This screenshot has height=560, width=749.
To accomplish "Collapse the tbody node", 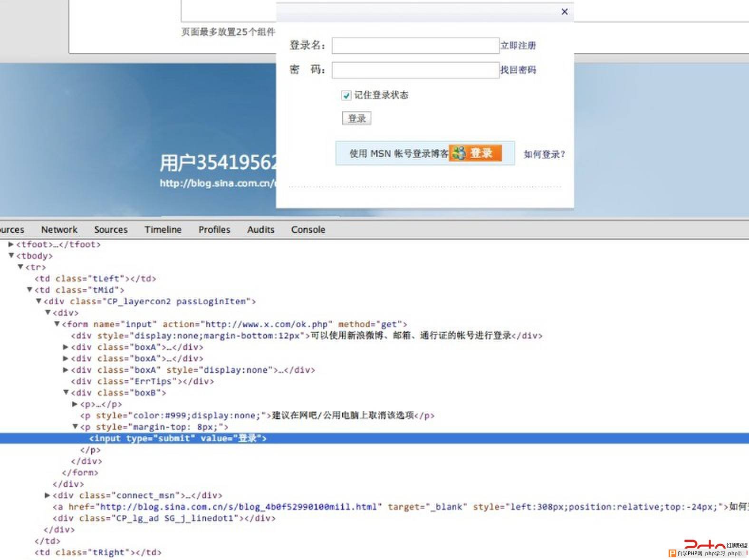I will (11, 256).
